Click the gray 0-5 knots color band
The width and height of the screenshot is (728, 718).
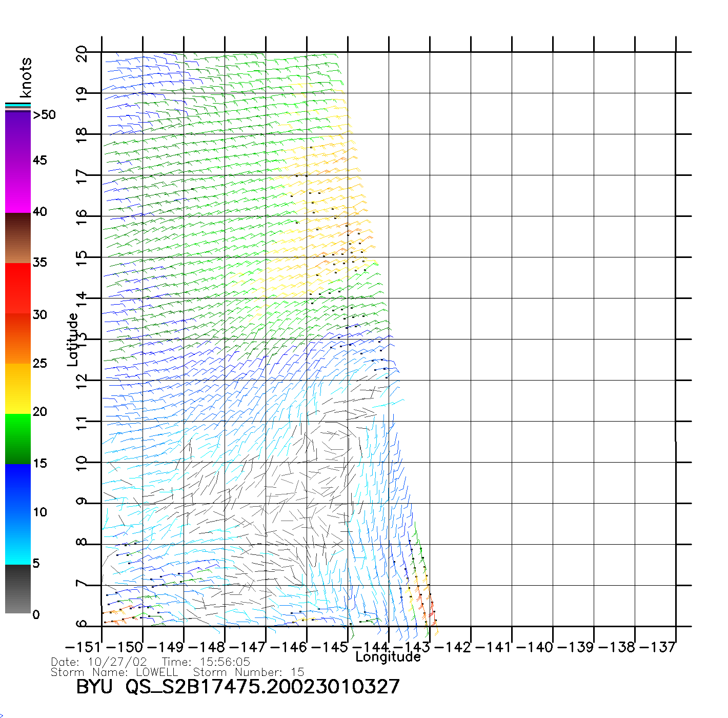point(17,589)
